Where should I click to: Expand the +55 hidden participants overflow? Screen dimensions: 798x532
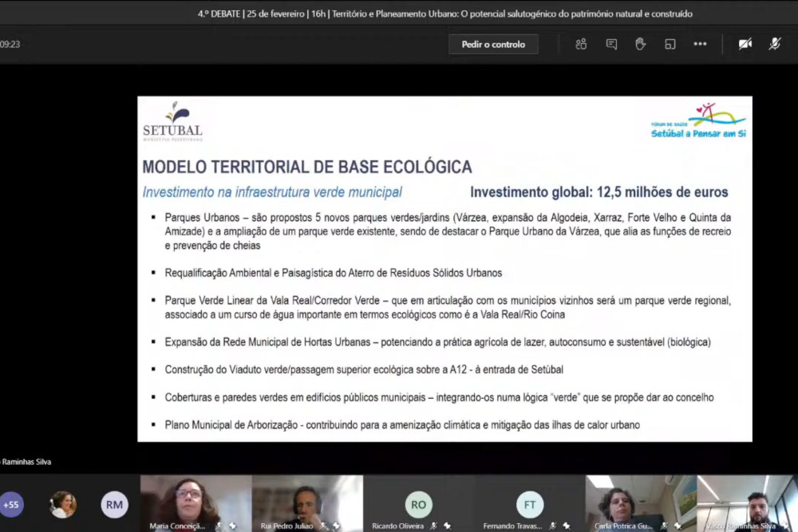(x=12, y=504)
